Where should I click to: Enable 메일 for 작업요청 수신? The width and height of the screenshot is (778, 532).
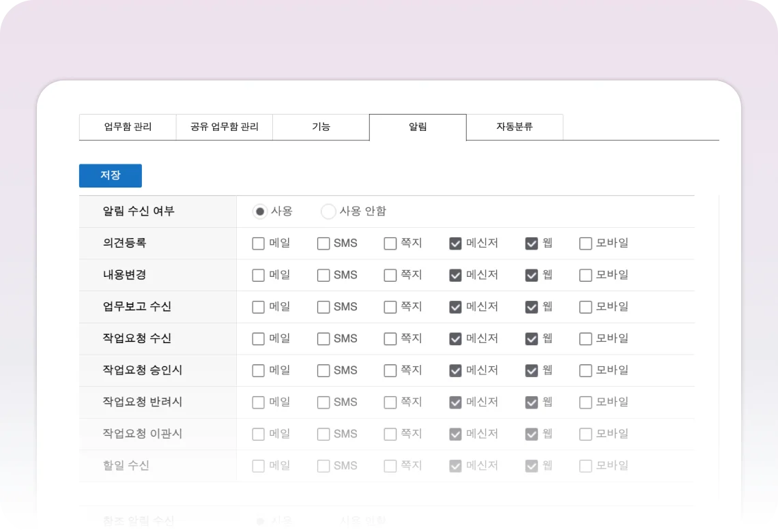258,339
